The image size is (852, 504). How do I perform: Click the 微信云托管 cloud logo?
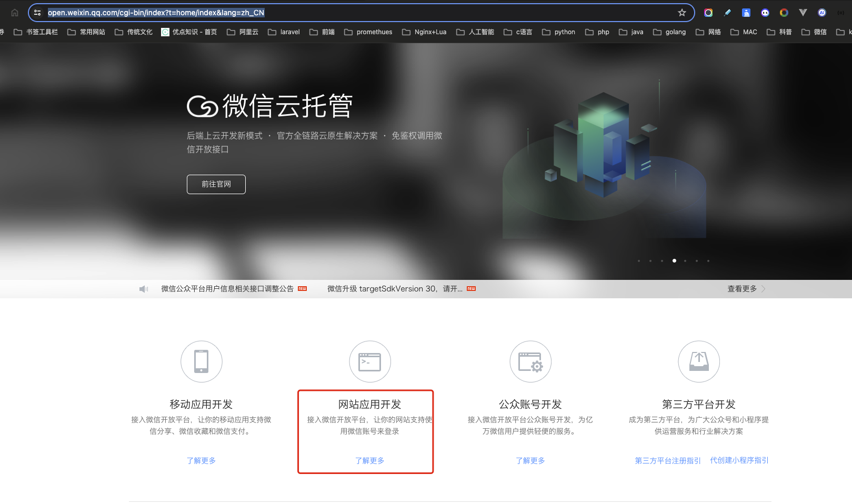pos(203,106)
